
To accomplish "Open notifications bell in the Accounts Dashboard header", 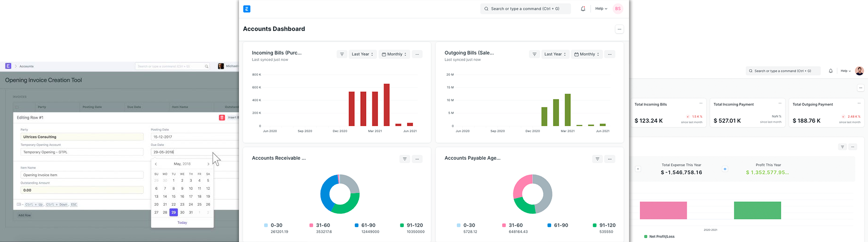I will tap(583, 9).
